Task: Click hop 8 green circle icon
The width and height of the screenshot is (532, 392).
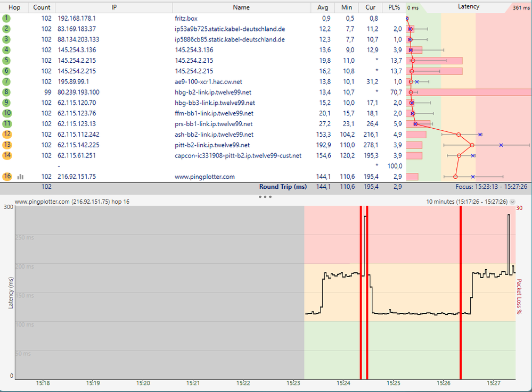Action: [x=6, y=92]
